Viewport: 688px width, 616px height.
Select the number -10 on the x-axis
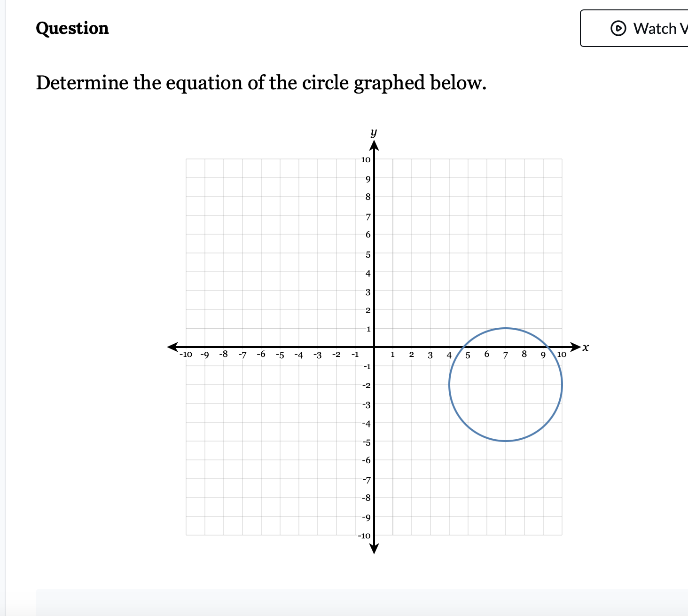pos(186,355)
